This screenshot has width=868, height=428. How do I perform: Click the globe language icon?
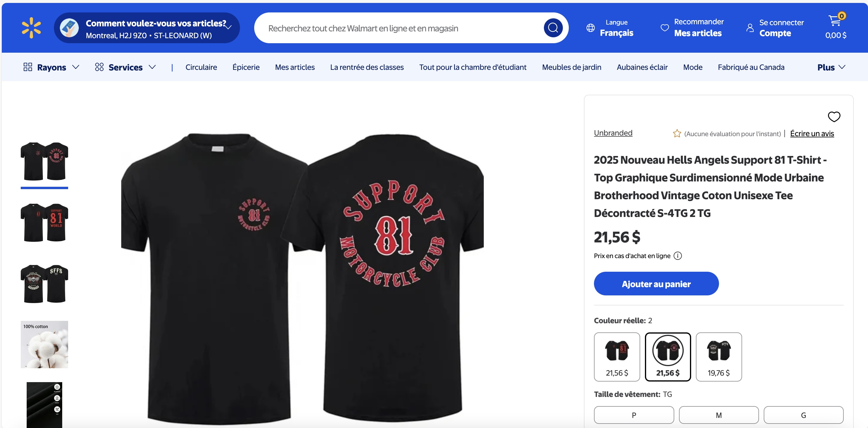tap(590, 28)
